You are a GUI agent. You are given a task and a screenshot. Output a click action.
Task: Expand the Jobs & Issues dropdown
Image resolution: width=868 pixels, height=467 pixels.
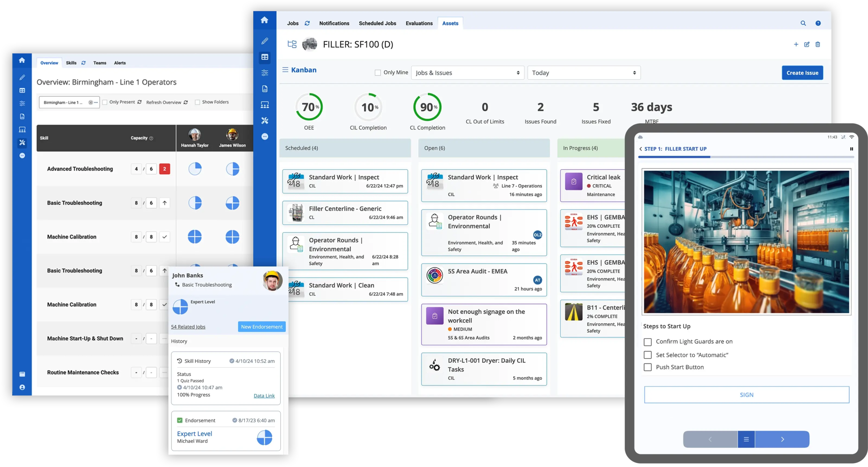point(467,73)
